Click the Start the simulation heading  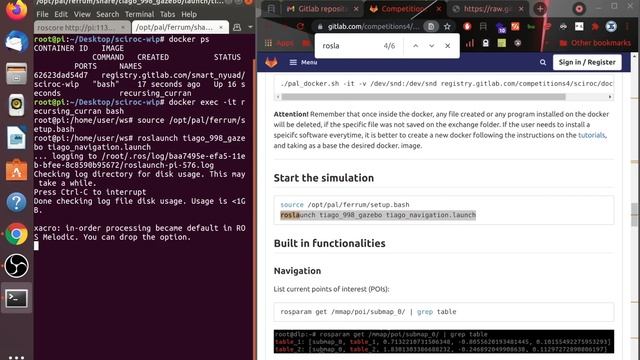pos(324,178)
